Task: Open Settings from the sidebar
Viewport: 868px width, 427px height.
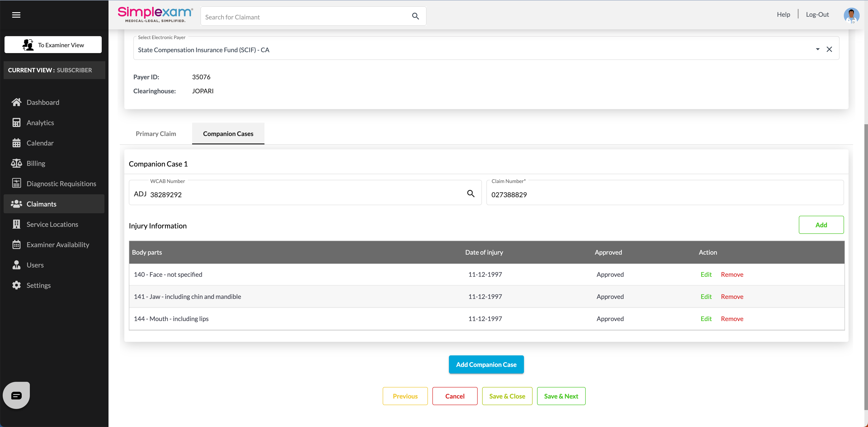Action: pyautogui.click(x=38, y=285)
